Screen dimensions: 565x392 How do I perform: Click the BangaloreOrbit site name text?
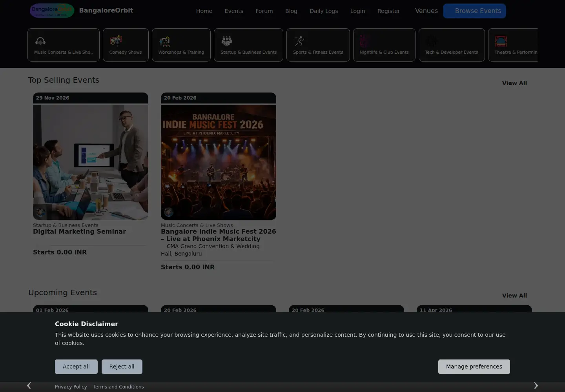(106, 11)
